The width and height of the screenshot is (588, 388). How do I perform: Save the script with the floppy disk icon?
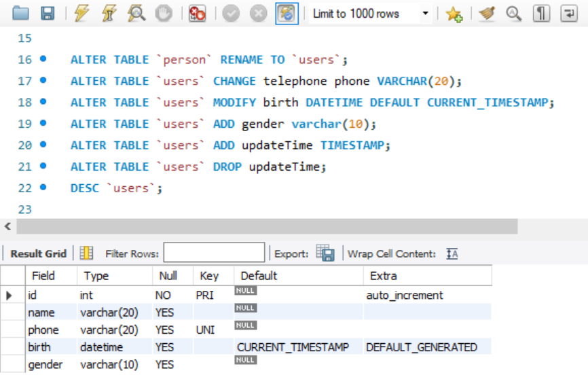point(48,14)
